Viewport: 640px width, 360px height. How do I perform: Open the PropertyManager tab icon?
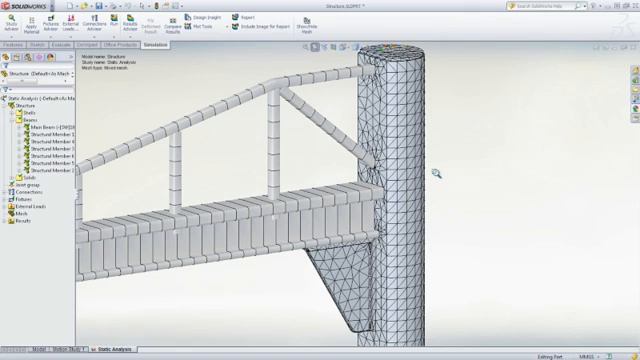pyautogui.click(x=17, y=57)
